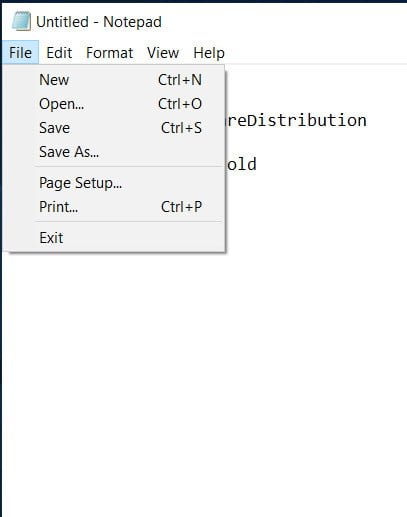
Task: Select the Open... menu entry
Action: 115,104
